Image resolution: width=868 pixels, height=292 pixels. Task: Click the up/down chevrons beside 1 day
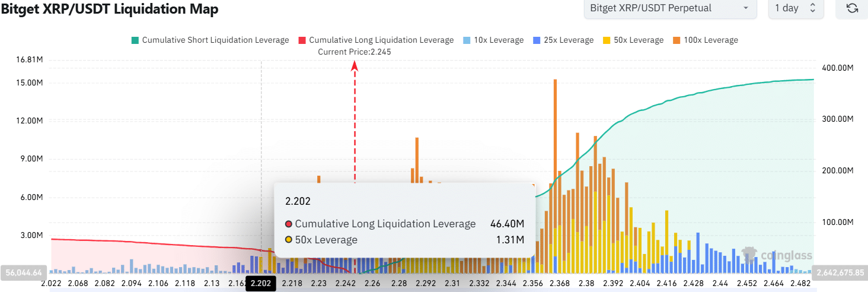tap(813, 8)
